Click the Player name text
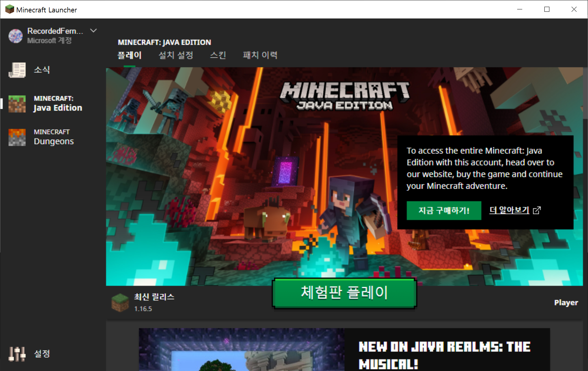 [x=566, y=303]
